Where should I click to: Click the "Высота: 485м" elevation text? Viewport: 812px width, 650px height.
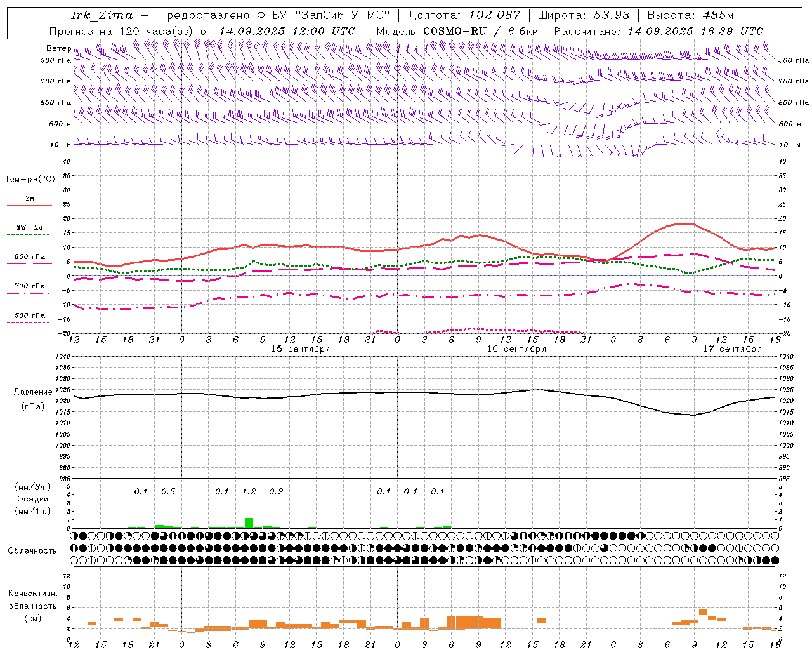coord(690,15)
